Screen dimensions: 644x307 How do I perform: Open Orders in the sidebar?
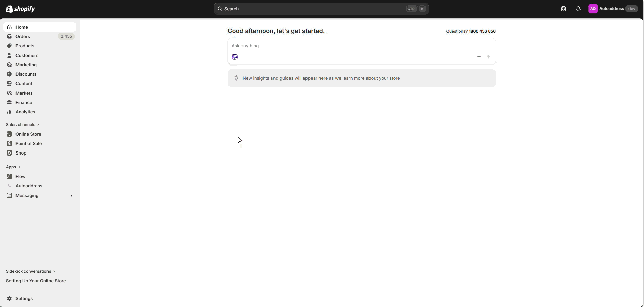point(23,36)
